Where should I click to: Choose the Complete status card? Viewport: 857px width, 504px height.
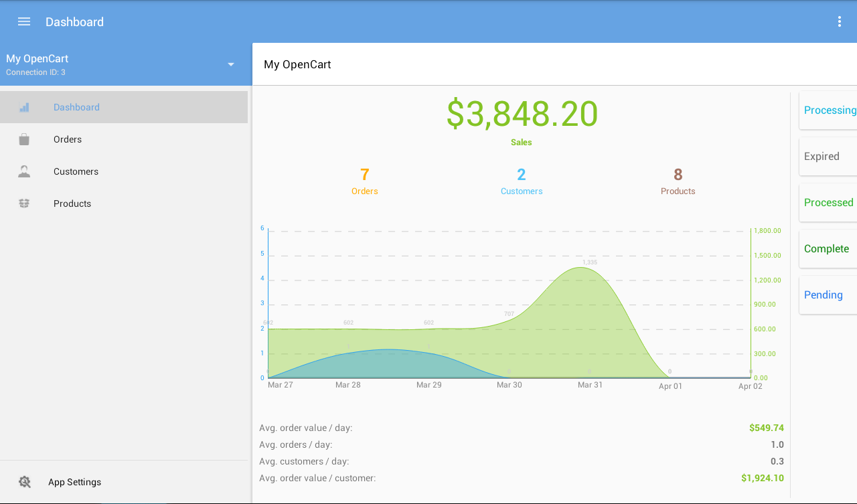point(828,249)
